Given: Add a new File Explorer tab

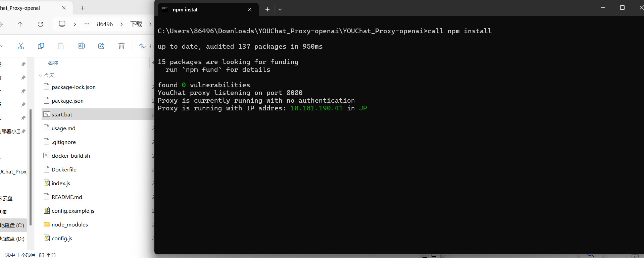Looking at the screenshot, I should (83, 8).
